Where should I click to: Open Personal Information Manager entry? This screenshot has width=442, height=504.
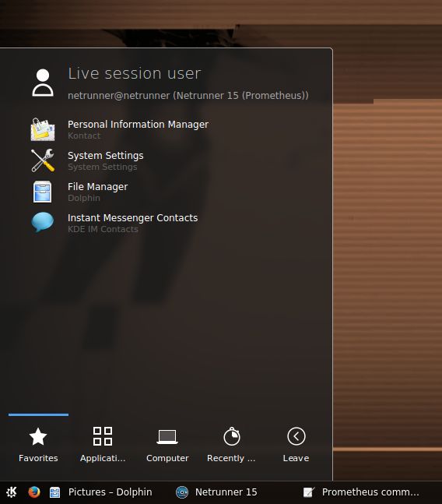pyautogui.click(x=138, y=125)
